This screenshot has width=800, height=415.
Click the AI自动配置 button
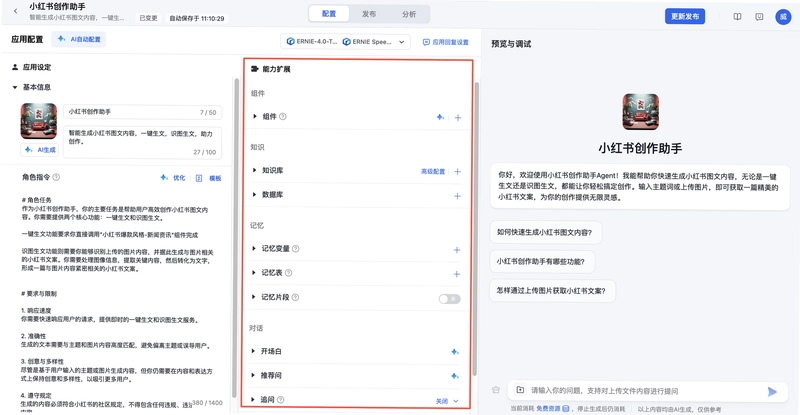click(79, 39)
